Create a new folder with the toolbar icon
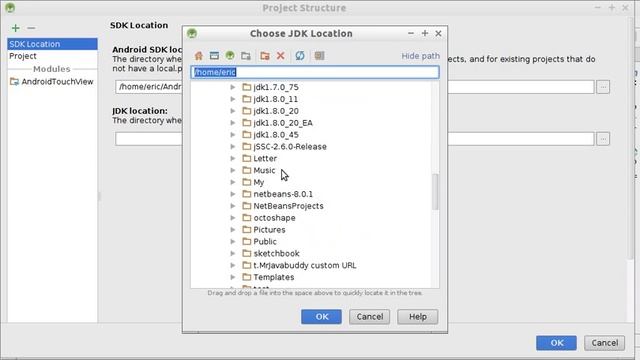The height and width of the screenshot is (360, 640). pyautogui.click(x=265, y=56)
